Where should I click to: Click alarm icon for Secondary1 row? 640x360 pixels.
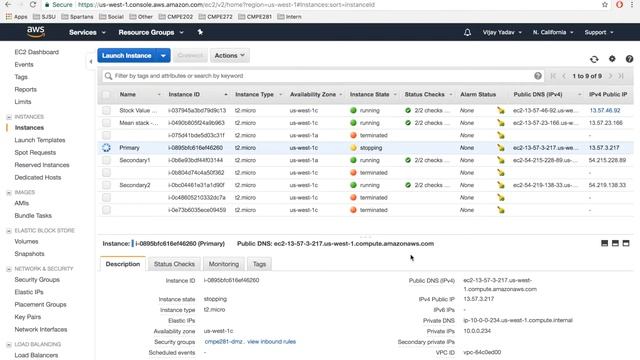pos(501,160)
